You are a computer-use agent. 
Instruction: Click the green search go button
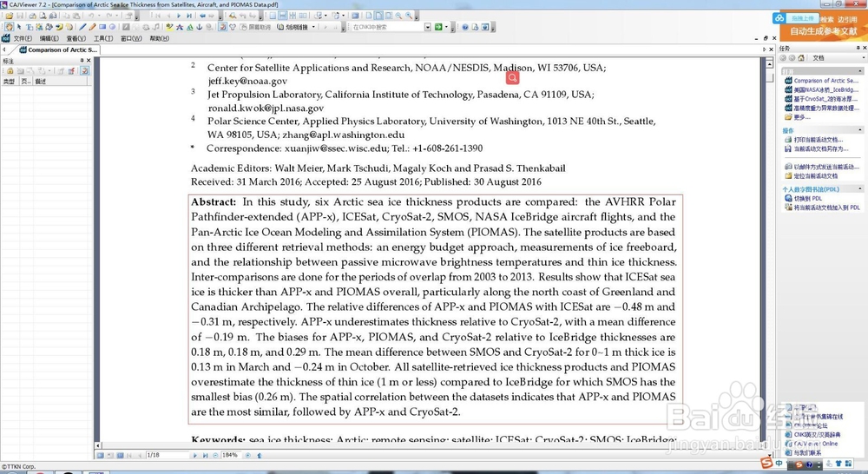(x=437, y=27)
